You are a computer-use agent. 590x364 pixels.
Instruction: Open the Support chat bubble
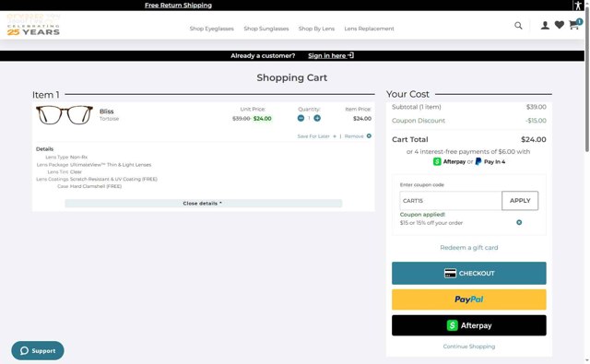click(x=38, y=350)
